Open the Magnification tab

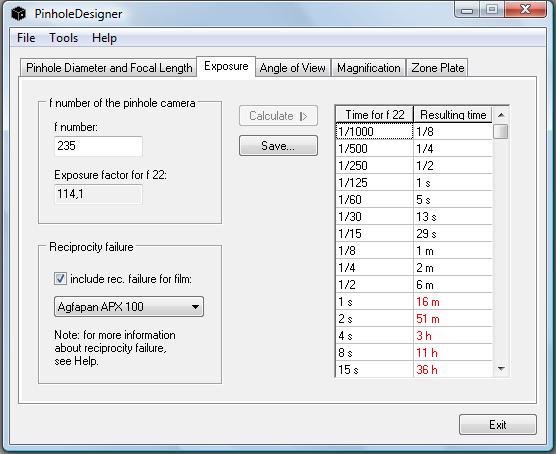coord(368,68)
